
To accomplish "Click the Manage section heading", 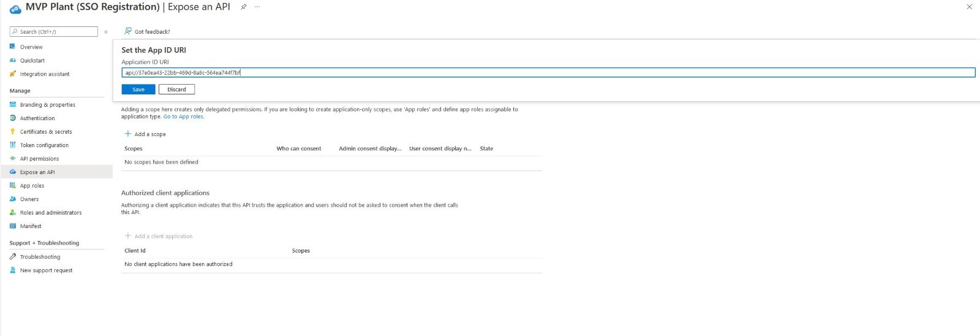I will [x=20, y=91].
